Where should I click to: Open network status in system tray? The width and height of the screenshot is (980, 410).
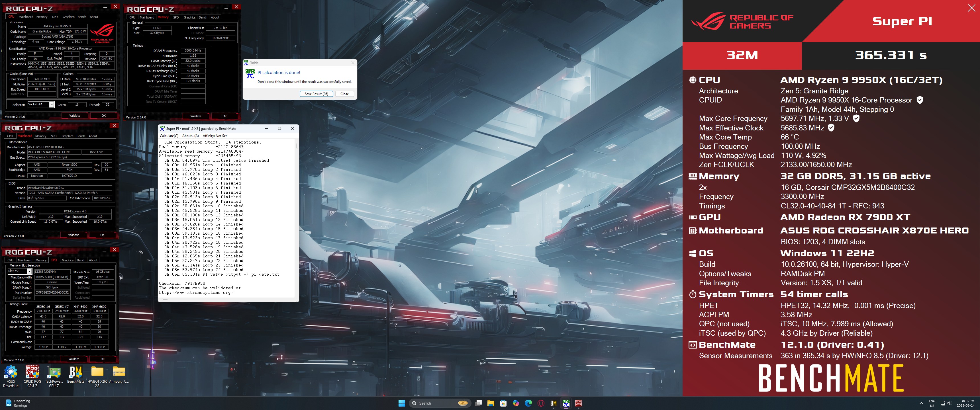pos(942,403)
